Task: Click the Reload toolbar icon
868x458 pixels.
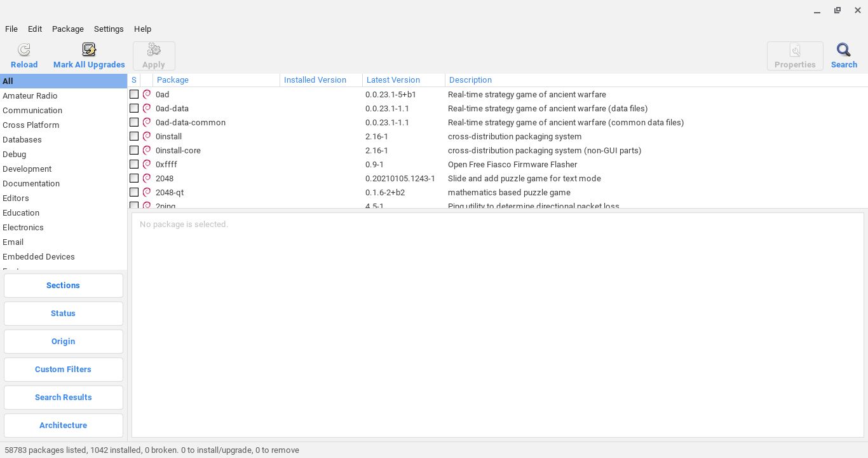Action: tap(24, 50)
